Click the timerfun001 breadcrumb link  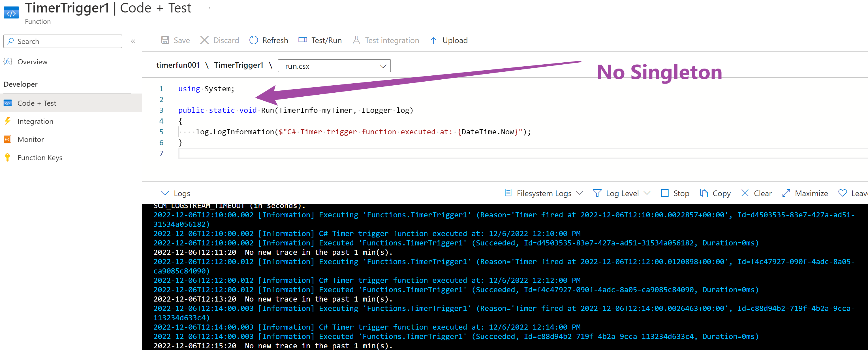[x=178, y=65]
